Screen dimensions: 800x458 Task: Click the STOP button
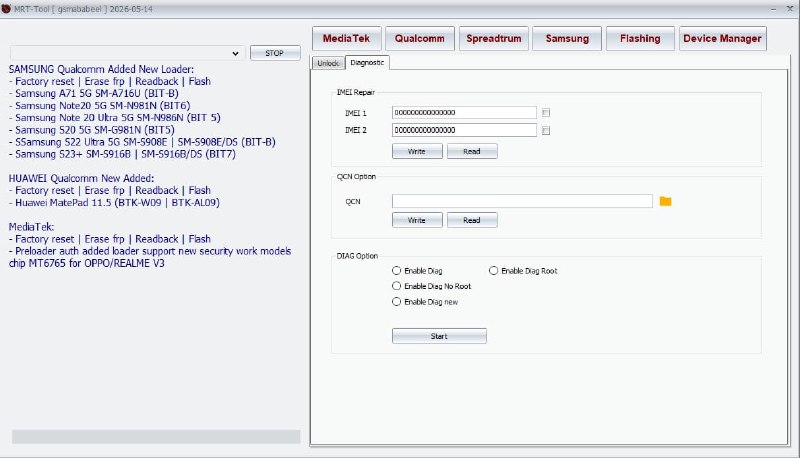(275, 53)
